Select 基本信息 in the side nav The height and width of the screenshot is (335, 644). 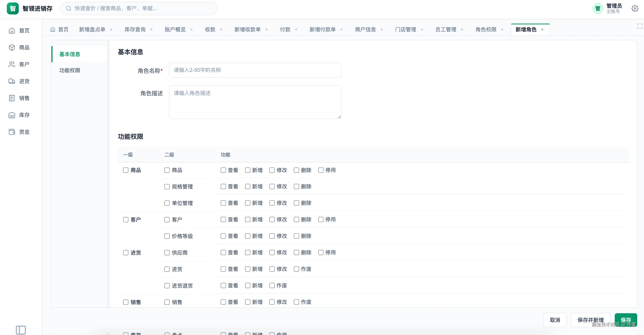(x=80, y=54)
